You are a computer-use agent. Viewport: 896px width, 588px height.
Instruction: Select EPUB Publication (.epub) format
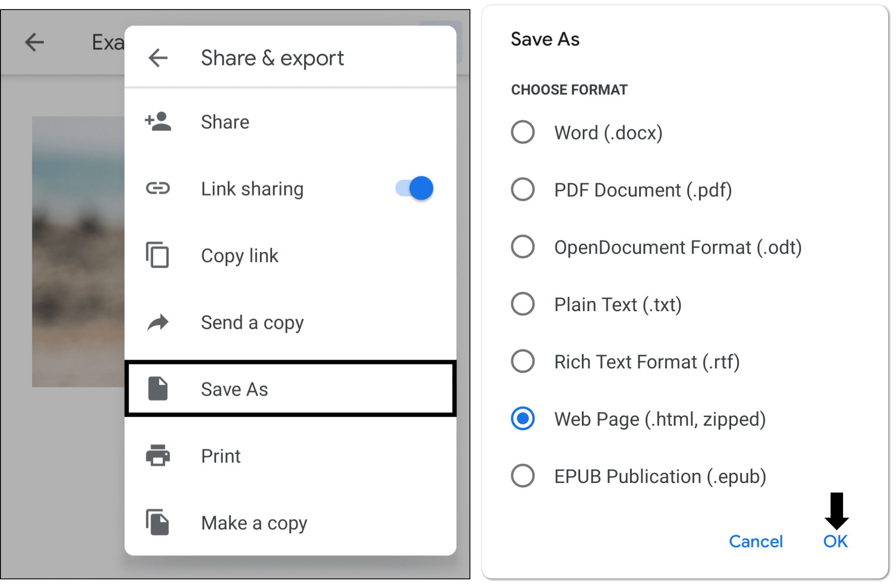point(522,476)
